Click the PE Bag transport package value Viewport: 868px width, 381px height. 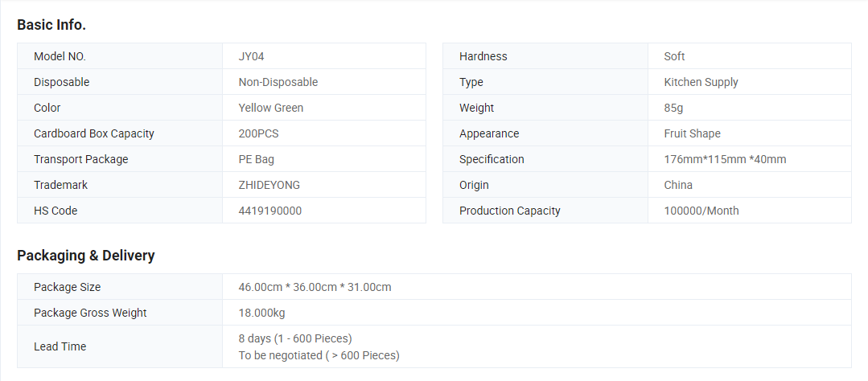pos(256,159)
